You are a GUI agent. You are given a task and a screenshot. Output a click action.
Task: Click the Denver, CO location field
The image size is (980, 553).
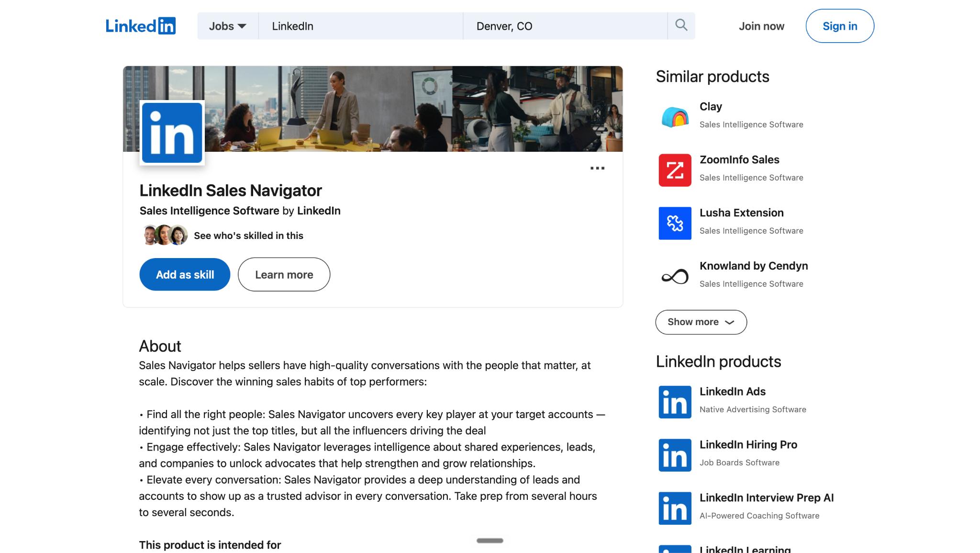click(x=565, y=26)
